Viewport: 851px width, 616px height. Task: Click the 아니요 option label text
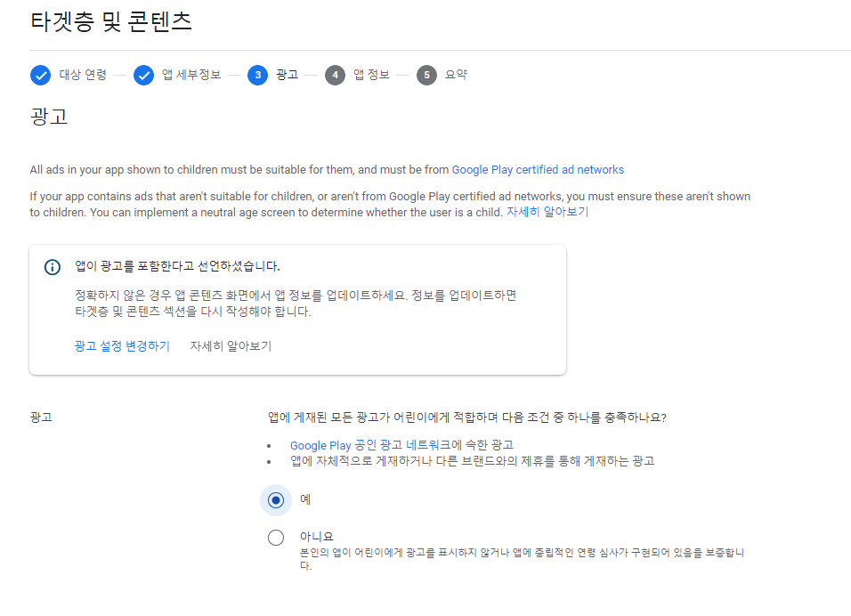(316, 537)
